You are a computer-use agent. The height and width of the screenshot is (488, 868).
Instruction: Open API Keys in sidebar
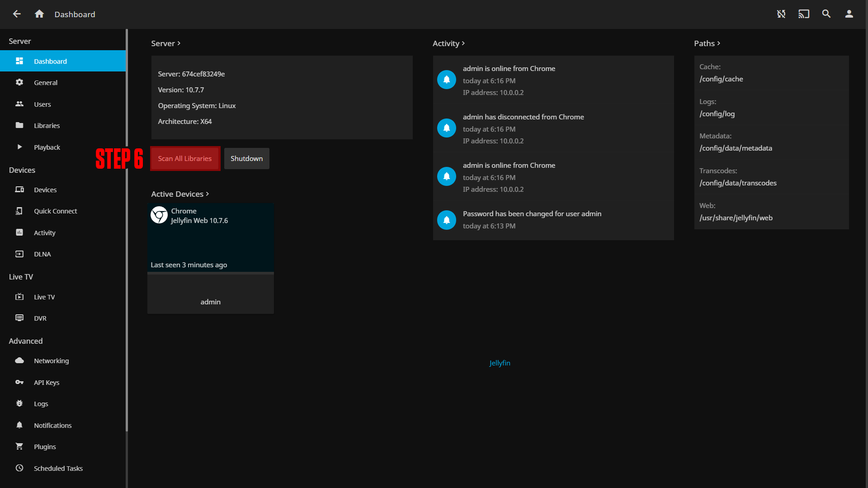click(x=63, y=382)
